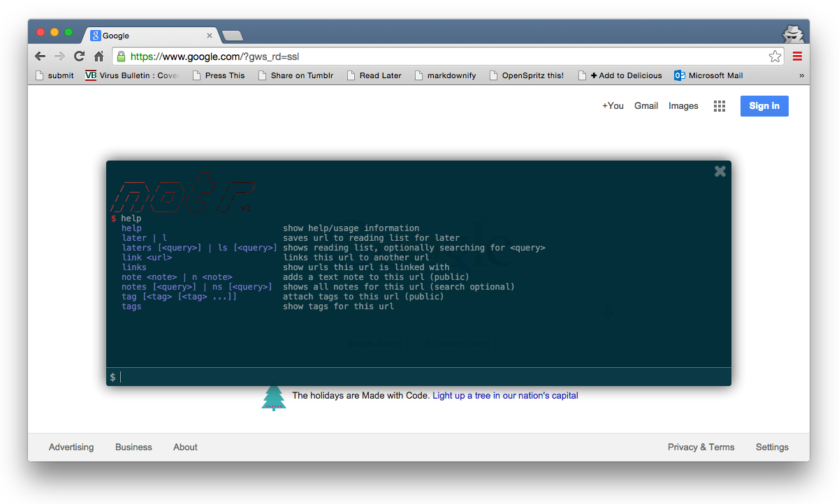Focus the terminal command prompt input

point(418,377)
